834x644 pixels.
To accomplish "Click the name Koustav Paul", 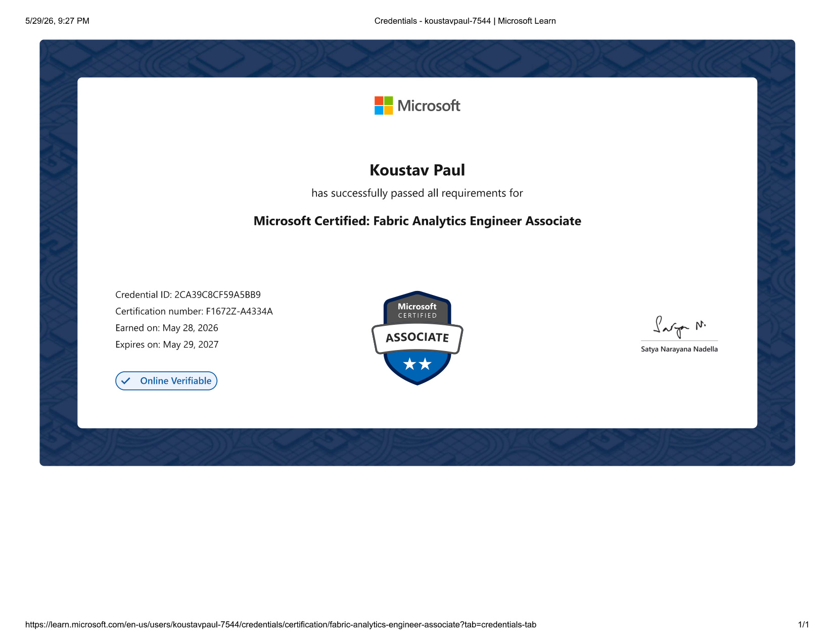I will click(417, 170).
